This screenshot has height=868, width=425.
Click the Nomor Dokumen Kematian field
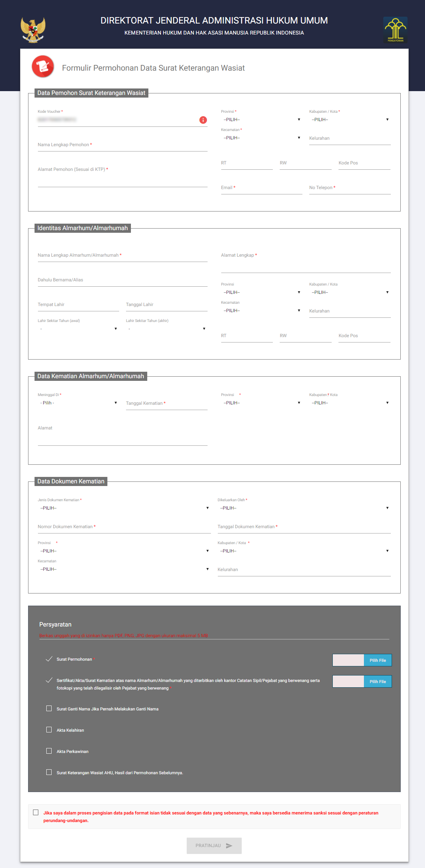coord(124,527)
